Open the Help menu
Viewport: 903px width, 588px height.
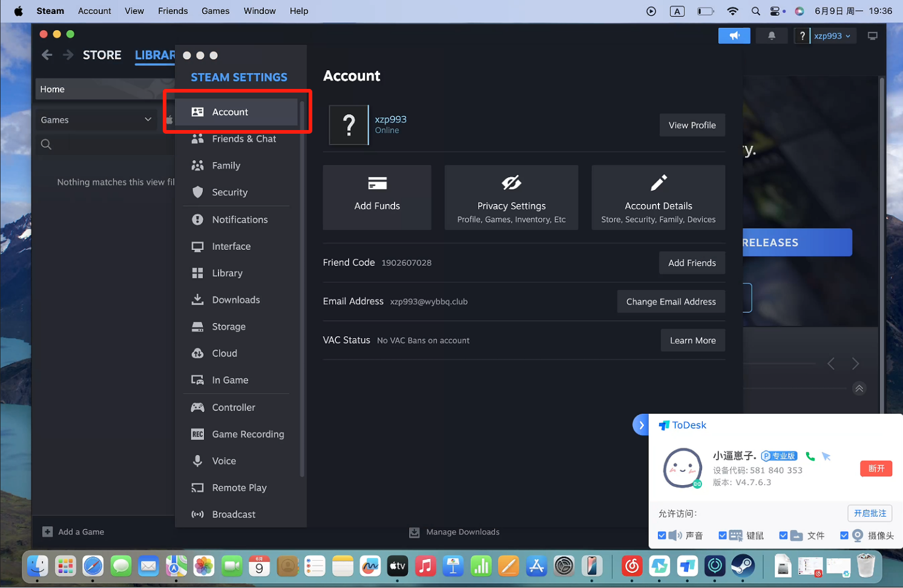(x=299, y=11)
